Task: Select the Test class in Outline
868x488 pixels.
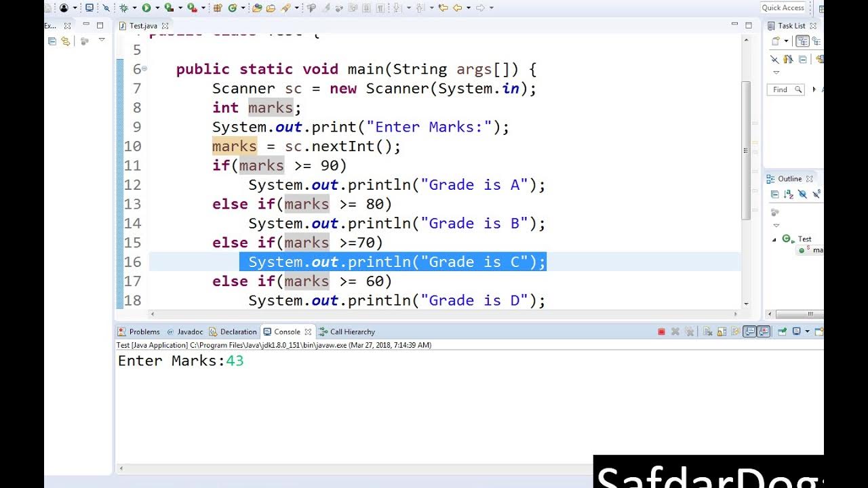Action: pyautogui.click(x=804, y=239)
